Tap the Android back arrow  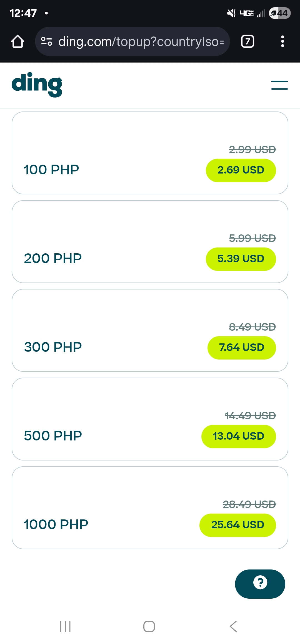point(233,626)
